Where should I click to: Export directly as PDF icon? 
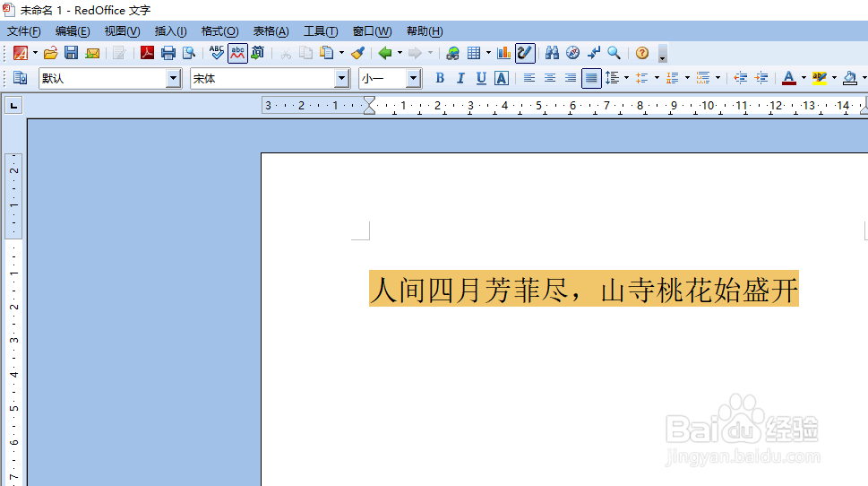[x=147, y=53]
